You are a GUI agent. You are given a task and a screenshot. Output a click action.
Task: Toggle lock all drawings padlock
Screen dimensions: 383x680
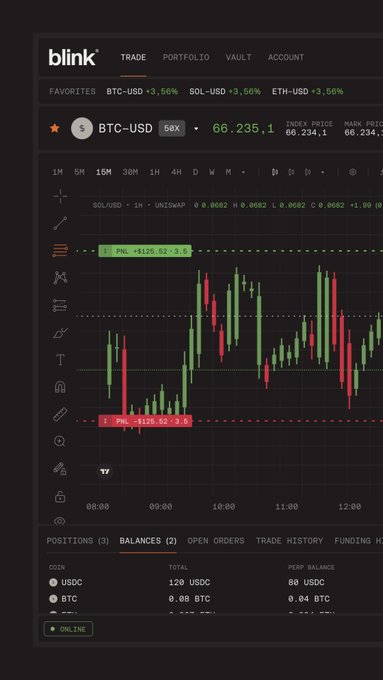60,496
